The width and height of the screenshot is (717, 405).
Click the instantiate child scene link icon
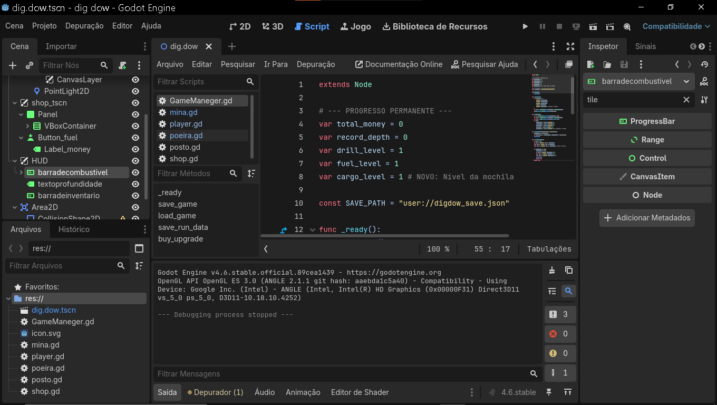[x=29, y=65]
